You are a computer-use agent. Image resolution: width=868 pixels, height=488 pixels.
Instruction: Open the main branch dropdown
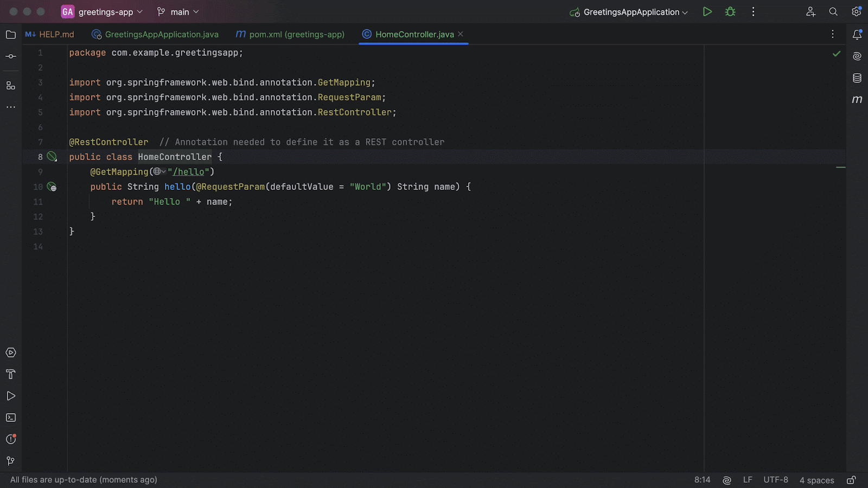pyautogui.click(x=177, y=12)
